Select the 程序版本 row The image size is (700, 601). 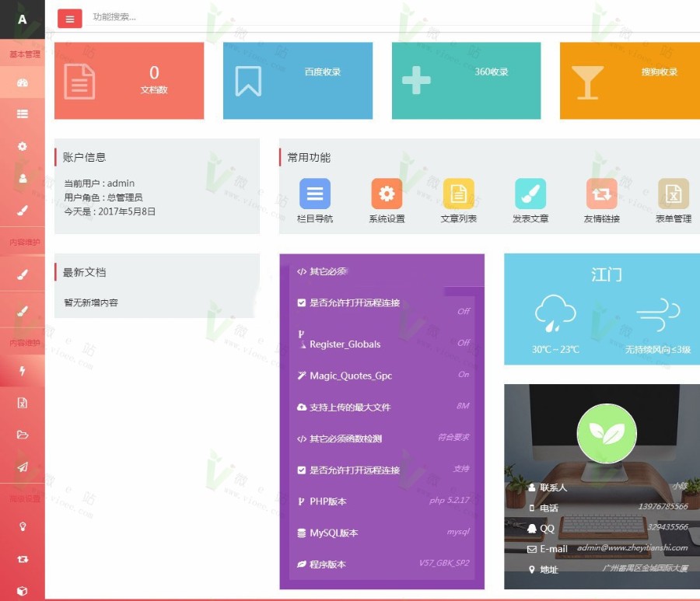click(x=383, y=564)
